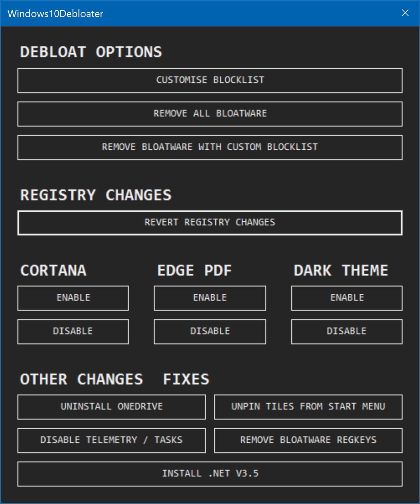Disable Dark Theme
This screenshot has width=420, height=504.
(x=347, y=332)
